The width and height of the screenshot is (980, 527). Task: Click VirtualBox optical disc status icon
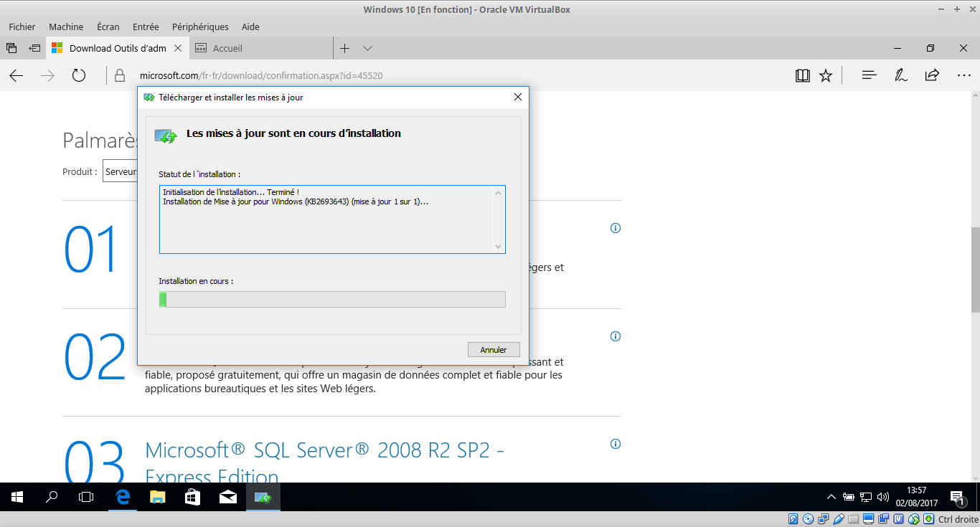coord(808,519)
